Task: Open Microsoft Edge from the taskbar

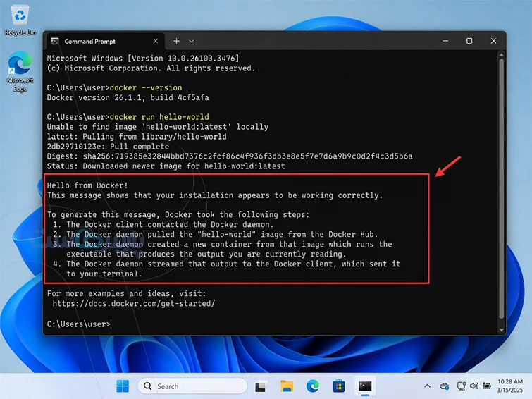Action: 312,386
